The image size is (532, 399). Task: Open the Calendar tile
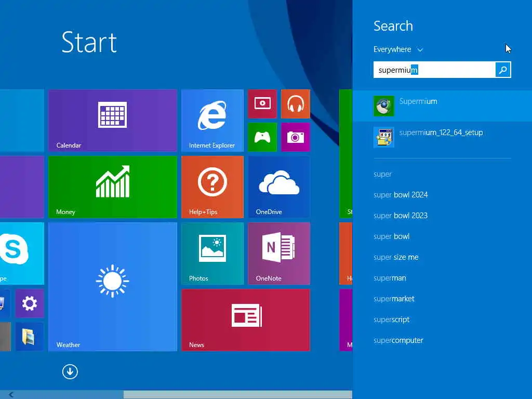(x=113, y=120)
